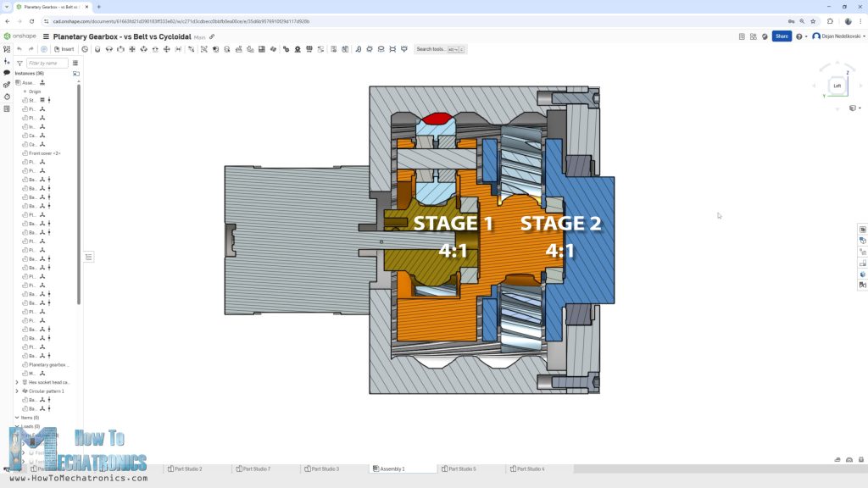This screenshot has height=488, width=868.
Task: Click the add-to-instances icon next to Instances (36)
Action: point(76,74)
